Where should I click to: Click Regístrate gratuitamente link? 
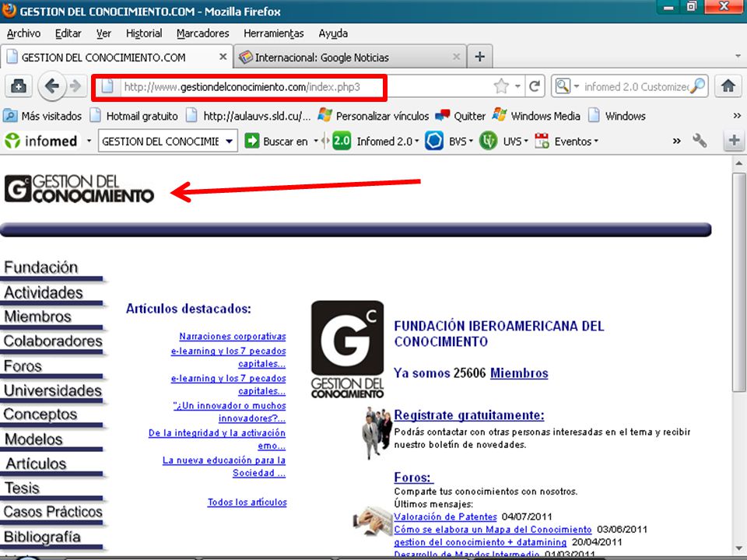[x=468, y=415]
